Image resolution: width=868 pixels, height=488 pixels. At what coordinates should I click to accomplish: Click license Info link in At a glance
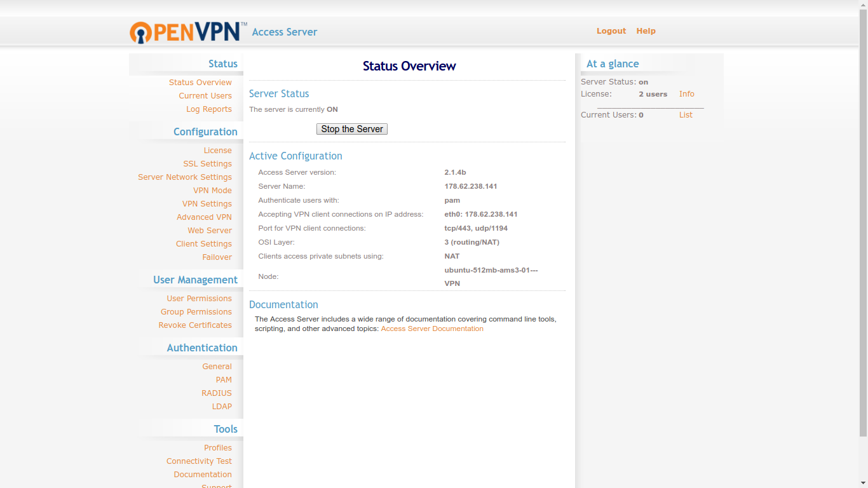pos(687,94)
